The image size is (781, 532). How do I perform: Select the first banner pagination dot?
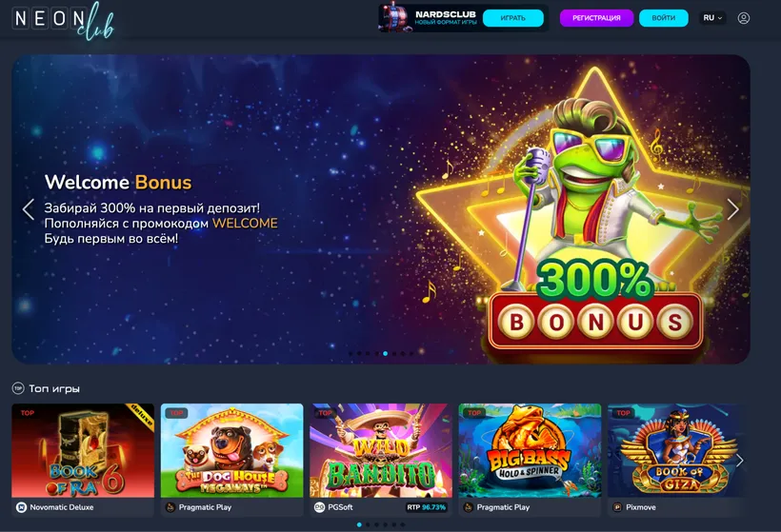[350, 353]
